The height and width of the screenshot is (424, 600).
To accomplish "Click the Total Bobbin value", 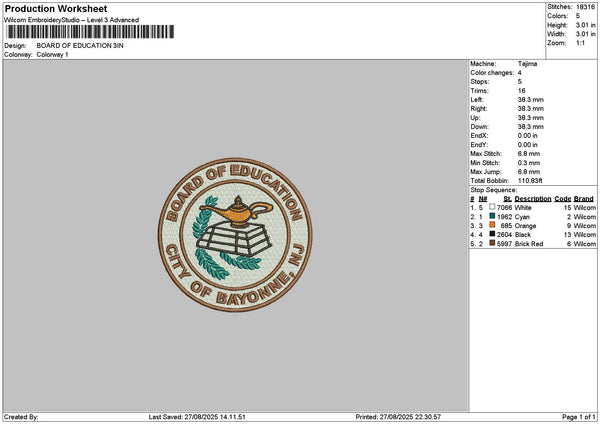I will pyautogui.click(x=530, y=181).
